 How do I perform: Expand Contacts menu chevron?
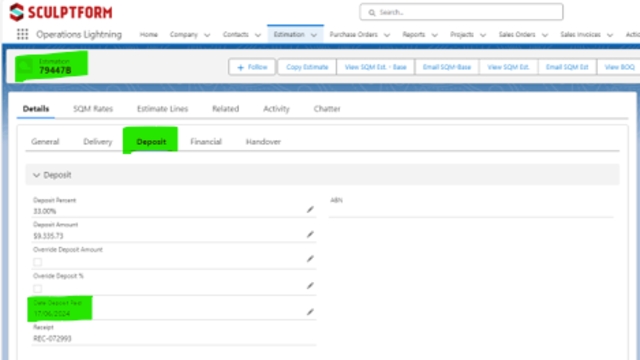click(258, 35)
